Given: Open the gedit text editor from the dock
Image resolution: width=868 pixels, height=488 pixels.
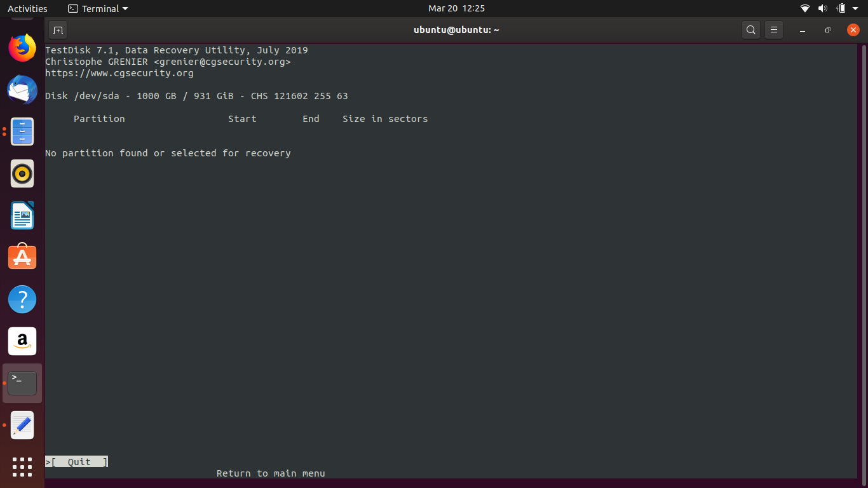Looking at the screenshot, I should (x=22, y=425).
